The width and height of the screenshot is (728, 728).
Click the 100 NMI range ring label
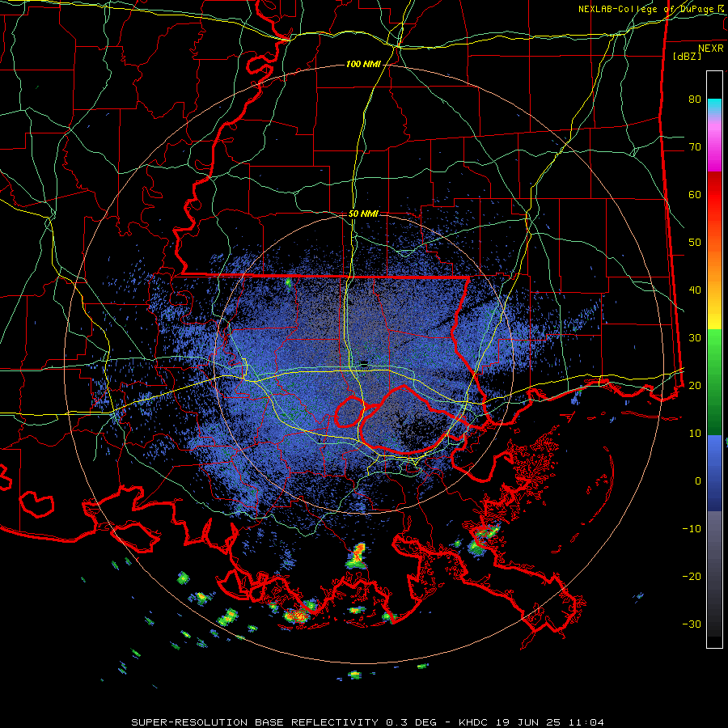click(x=363, y=64)
